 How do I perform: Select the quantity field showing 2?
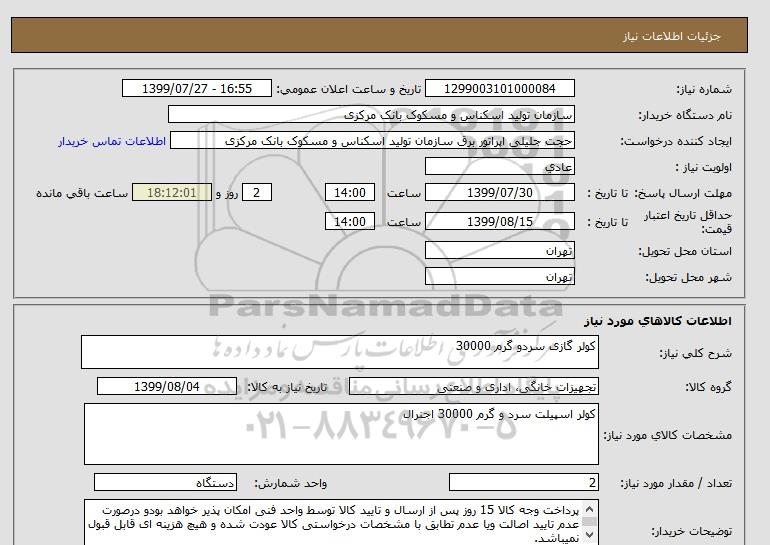(x=523, y=482)
